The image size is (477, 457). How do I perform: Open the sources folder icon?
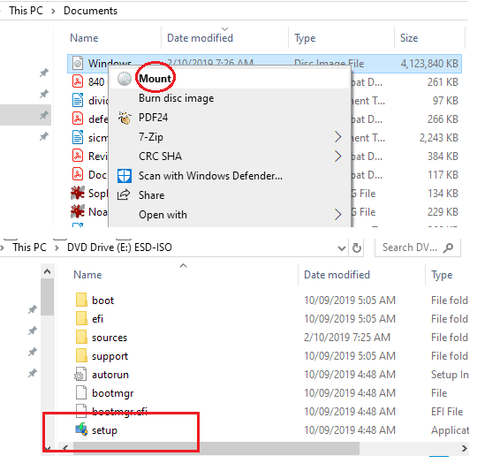pos(81,337)
